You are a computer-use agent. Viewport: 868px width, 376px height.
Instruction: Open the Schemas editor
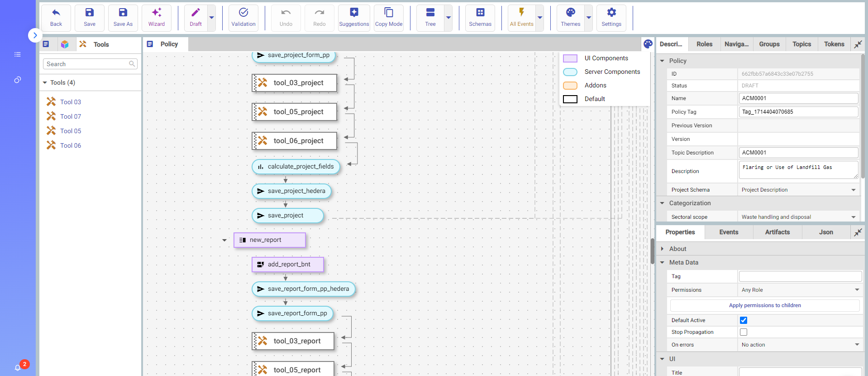pos(480,18)
